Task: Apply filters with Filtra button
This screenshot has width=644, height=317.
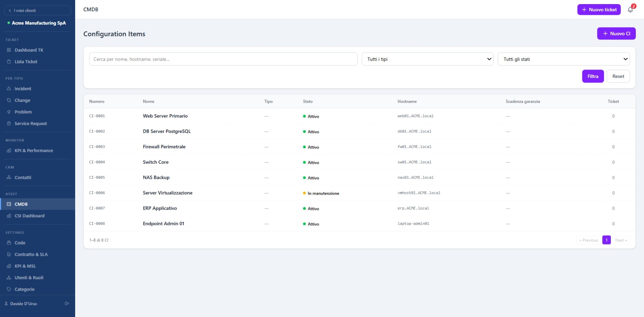Action: (593, 76)
